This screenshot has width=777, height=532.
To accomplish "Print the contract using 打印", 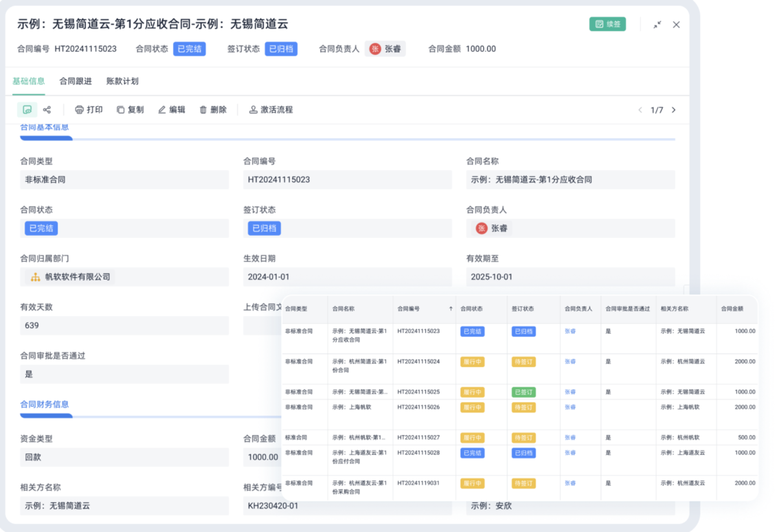I will click(89, 110).
